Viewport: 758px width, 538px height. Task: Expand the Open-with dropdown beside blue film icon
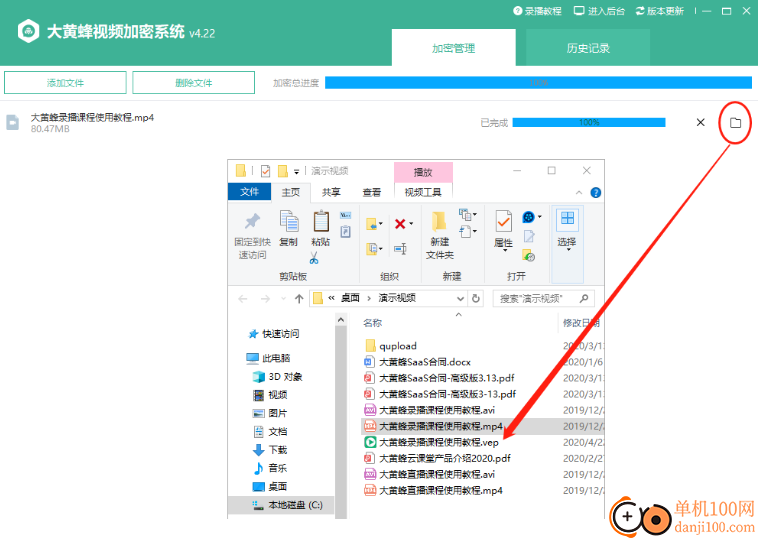(x=539, y=217)
